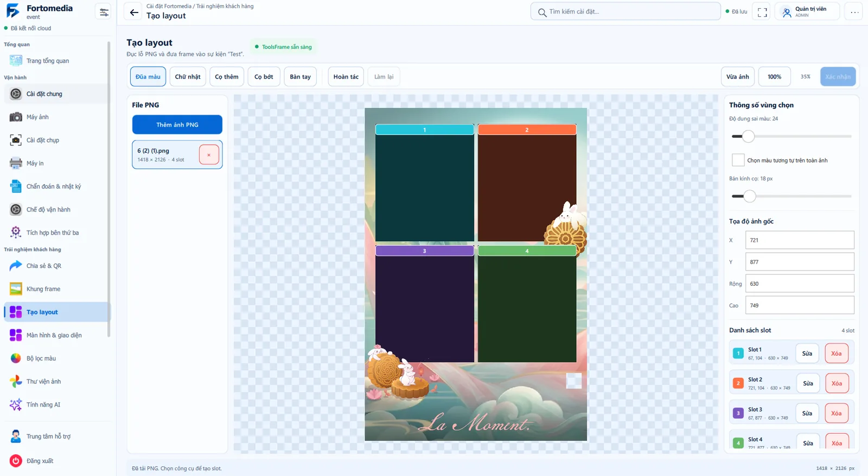Click Xóa for Slot 3
The width and height of the screenshot is (868, 476).
tap(837, 413)
